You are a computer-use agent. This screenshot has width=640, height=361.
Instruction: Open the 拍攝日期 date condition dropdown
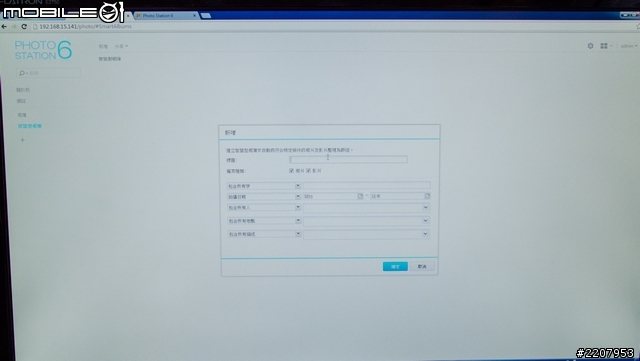pyautogui.click(x=264, y=196)
